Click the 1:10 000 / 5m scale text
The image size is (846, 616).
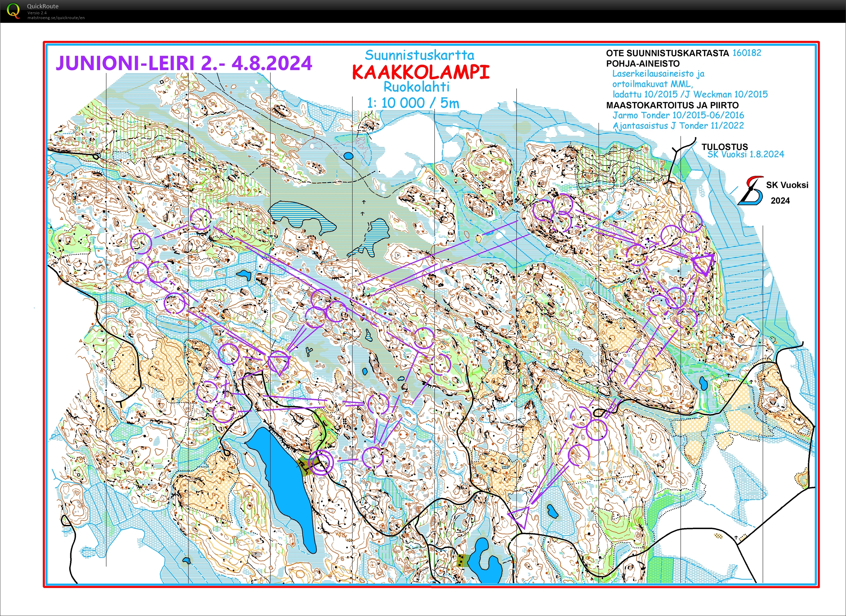pos(412,102)
